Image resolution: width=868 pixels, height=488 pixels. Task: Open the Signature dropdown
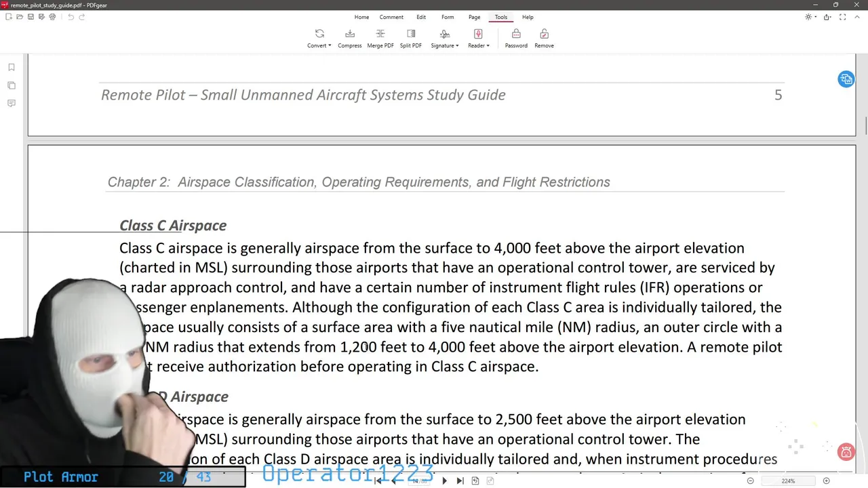[445, 39]
